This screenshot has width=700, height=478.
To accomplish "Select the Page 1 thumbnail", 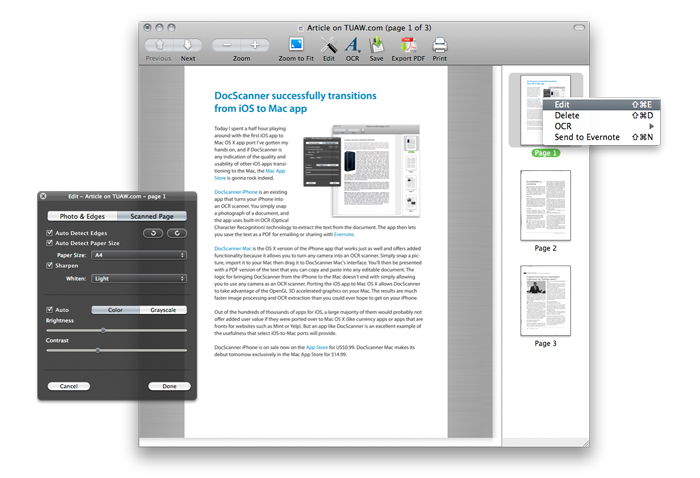I will click(x=545, y=110).
